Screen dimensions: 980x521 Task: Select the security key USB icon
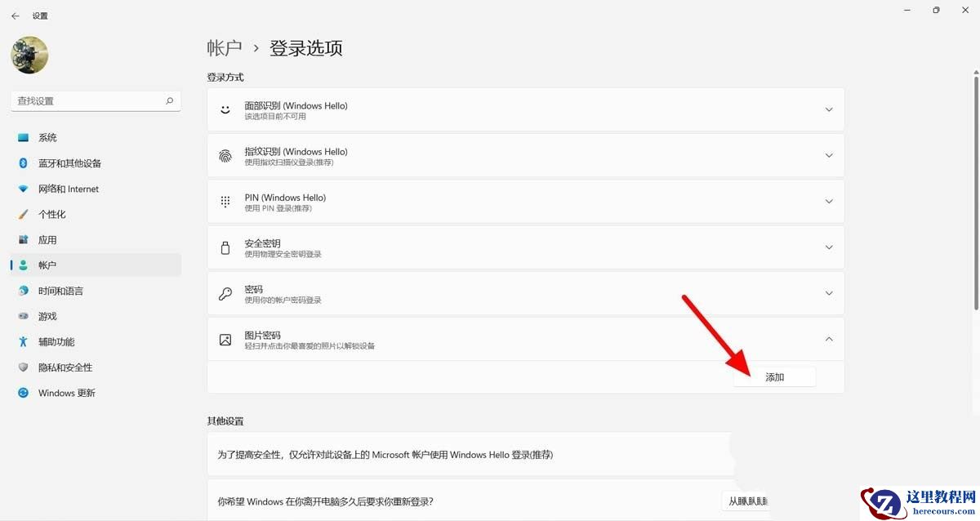(225, 247)
